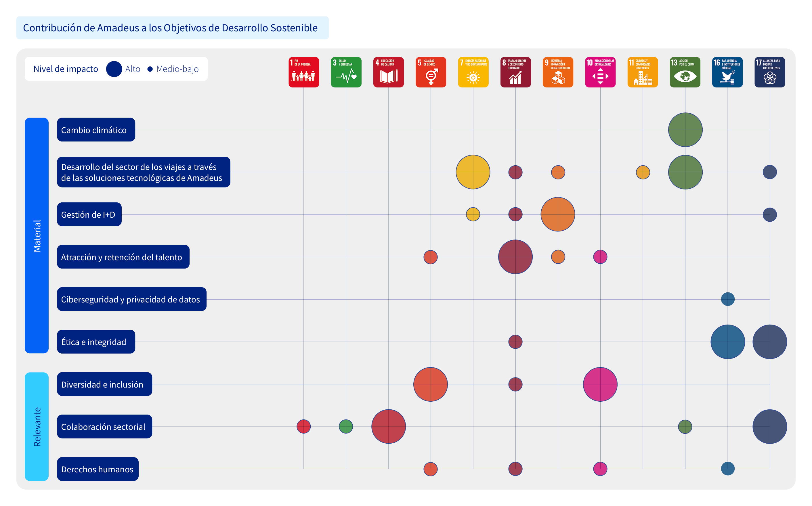
Task: Click the large Alto legend circle
Action: 114,69
